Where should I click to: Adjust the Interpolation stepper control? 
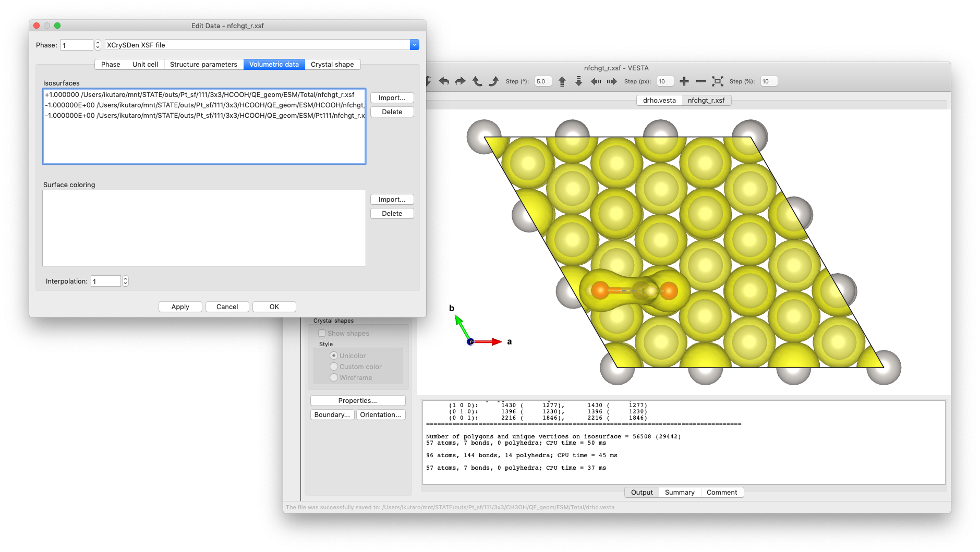pyautogui.click(x=125, y=281)
